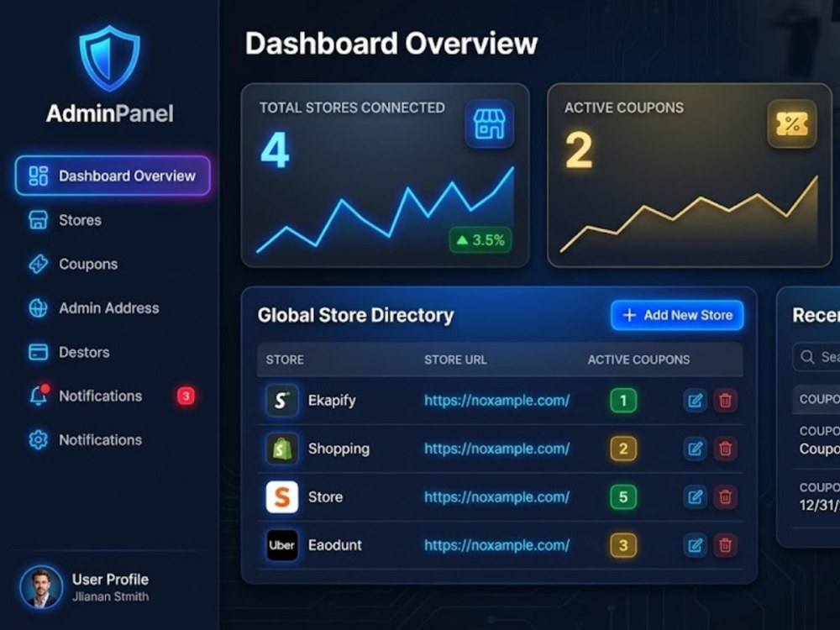
Task: Click the Global Store Directory title
Action: coord(355,315)
